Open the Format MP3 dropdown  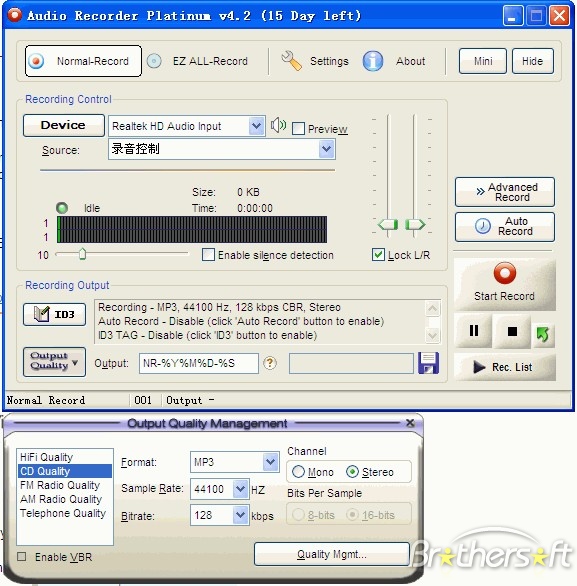point(271,462)
